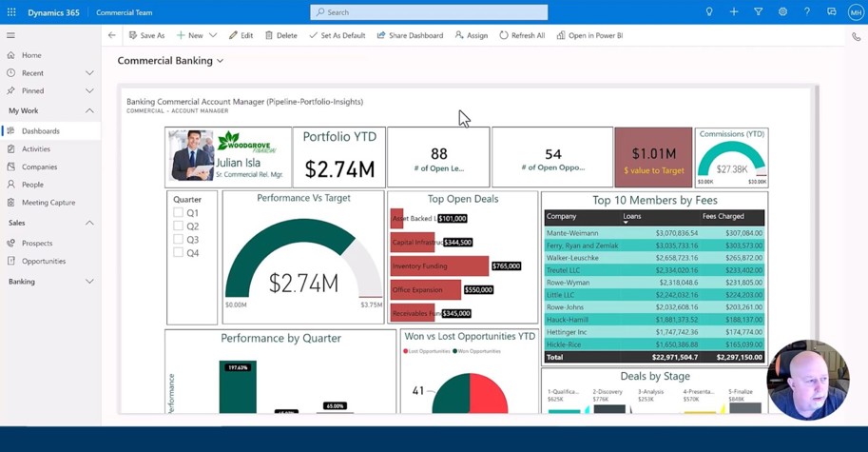Viewport: 868px width, 452px height.
Task: Click Edit in command bar
Action: (241, 35)
